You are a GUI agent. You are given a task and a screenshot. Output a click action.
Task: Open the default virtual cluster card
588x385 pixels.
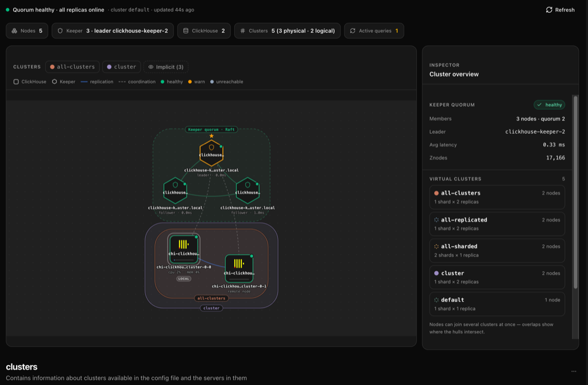(x=497, y=304)
